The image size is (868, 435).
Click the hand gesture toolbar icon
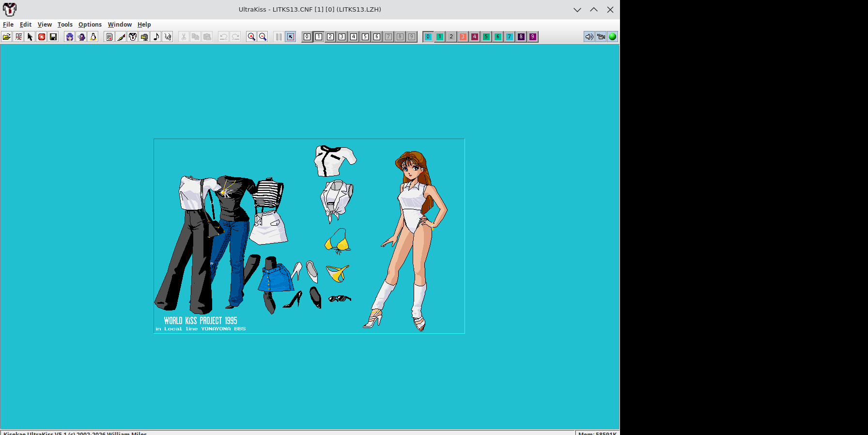click(168, 37)
